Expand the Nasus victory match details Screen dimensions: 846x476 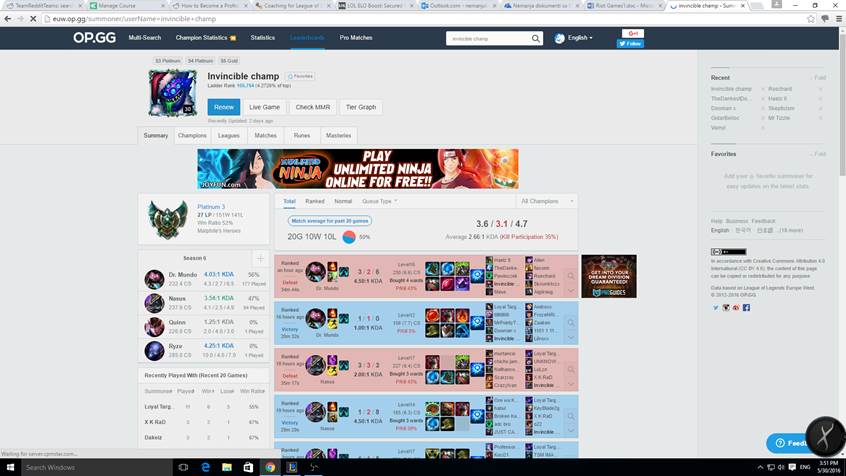(x=571, y=431)
